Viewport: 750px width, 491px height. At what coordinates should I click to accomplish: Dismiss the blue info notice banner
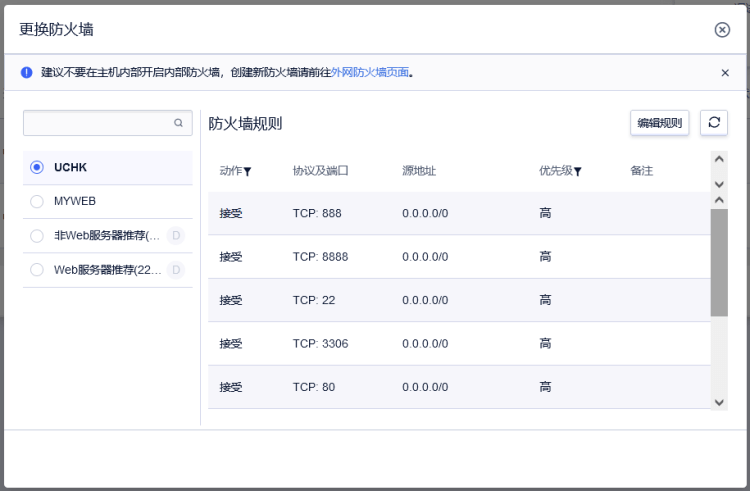725,73
